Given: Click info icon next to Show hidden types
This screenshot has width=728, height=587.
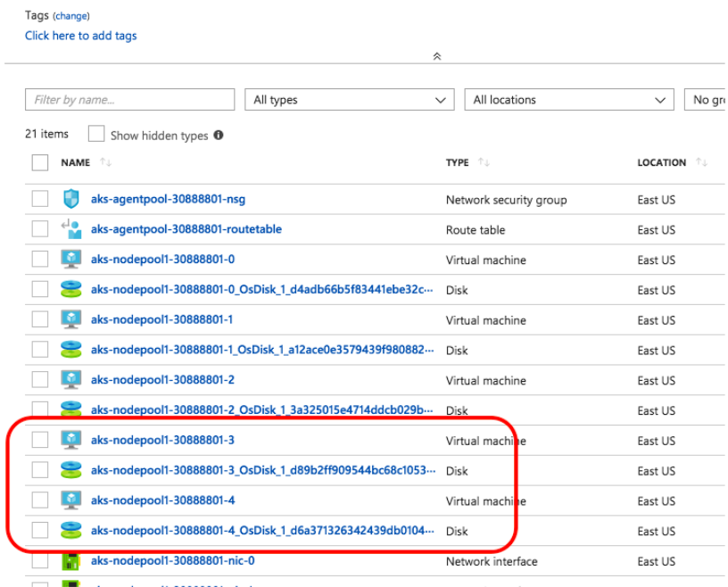Looking at the screenshot, I should (x=219, y=135).
